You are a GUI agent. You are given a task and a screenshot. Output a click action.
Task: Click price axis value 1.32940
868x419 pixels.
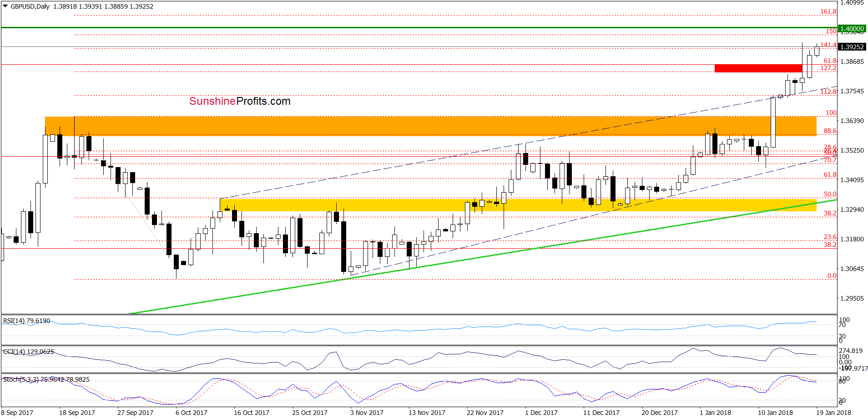click(x=852, y=209)
